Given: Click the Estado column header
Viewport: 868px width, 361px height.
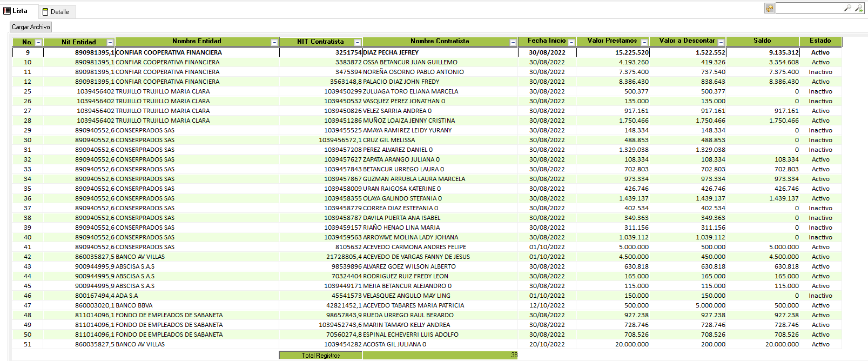Looking at the screenshot, I should pos(820,41).
